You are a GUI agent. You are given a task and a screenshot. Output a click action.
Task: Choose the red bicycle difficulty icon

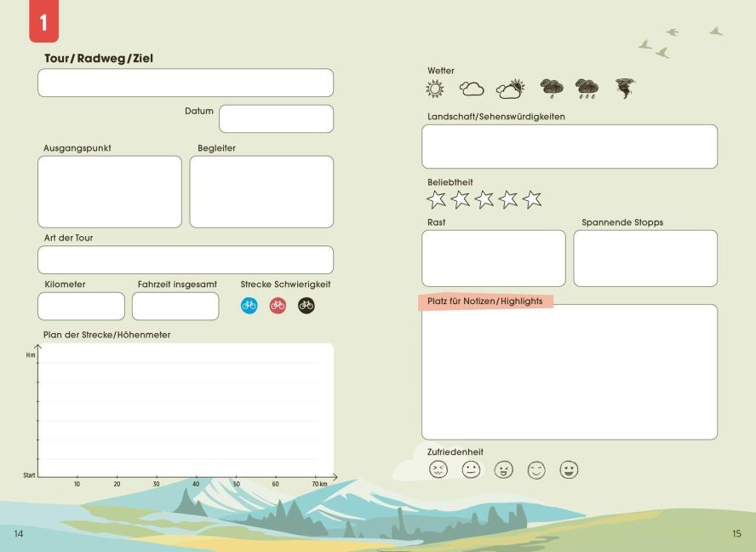[278, 306]
